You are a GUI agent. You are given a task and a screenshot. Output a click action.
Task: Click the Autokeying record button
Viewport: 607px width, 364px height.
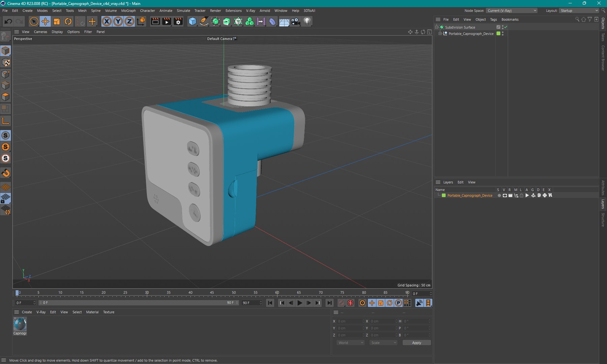coord(350,303)
